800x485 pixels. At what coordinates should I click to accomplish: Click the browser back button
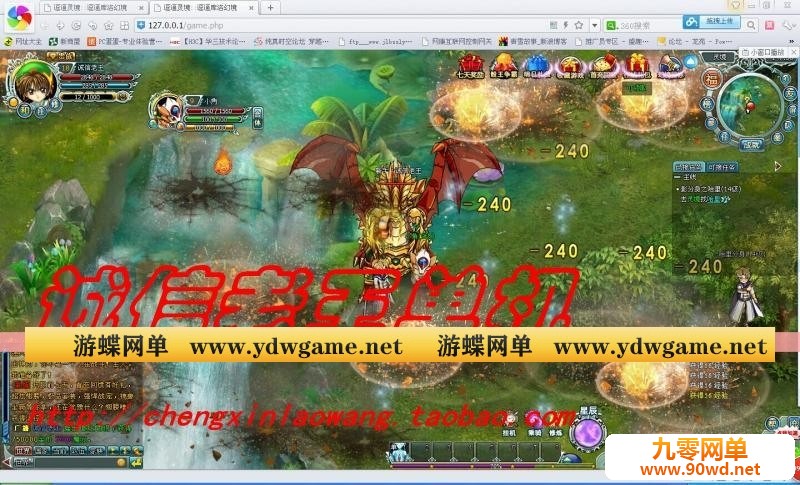click(44, 25)
